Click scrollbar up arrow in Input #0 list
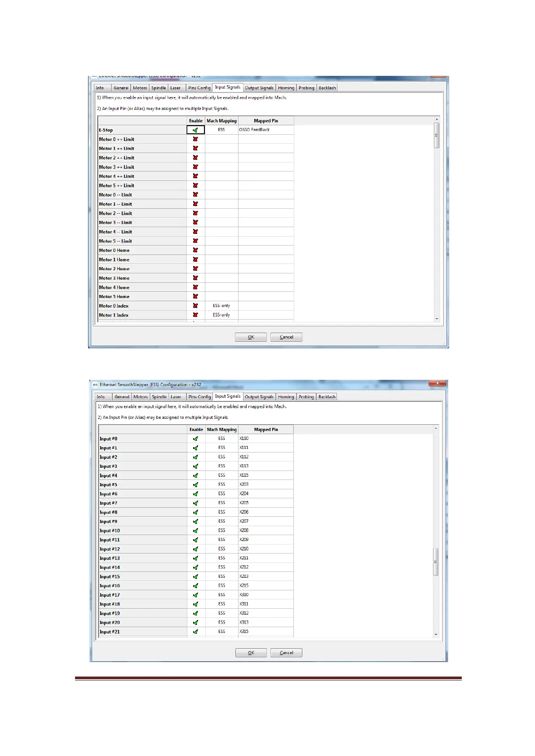 point(436,428)
